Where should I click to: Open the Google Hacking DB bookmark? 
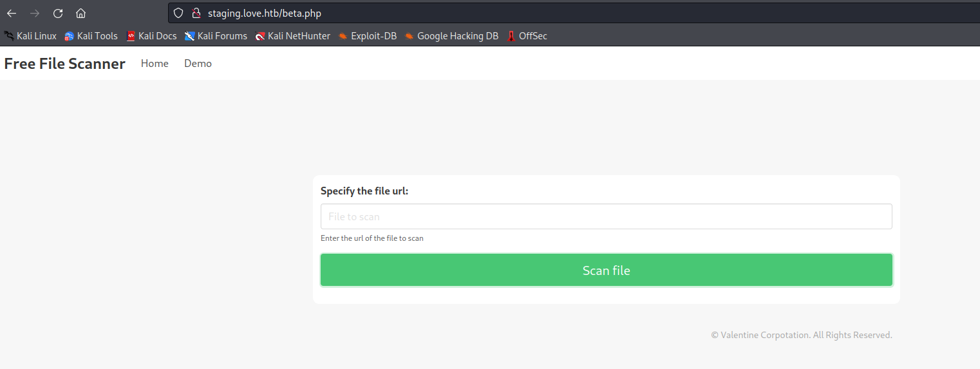tap(451, 36)
